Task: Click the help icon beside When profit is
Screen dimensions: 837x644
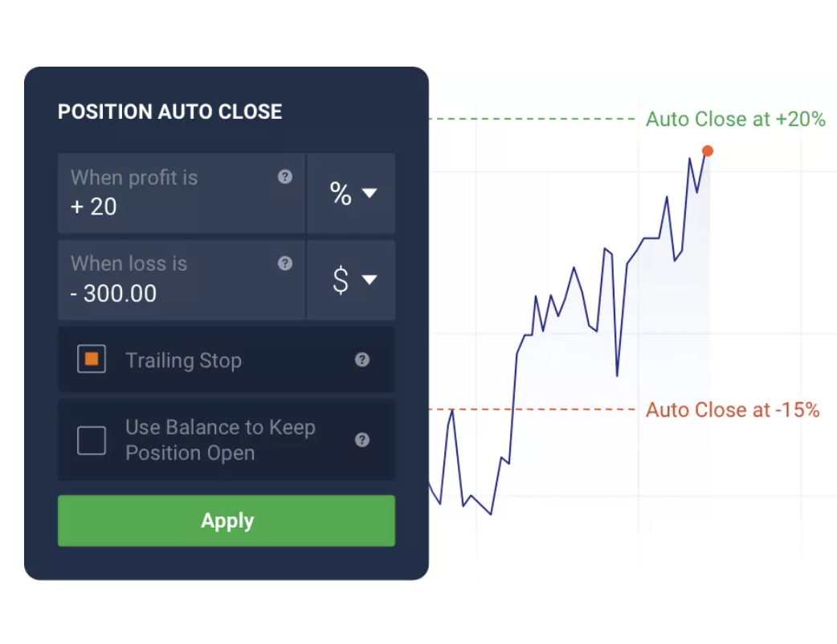Action: 285,177
